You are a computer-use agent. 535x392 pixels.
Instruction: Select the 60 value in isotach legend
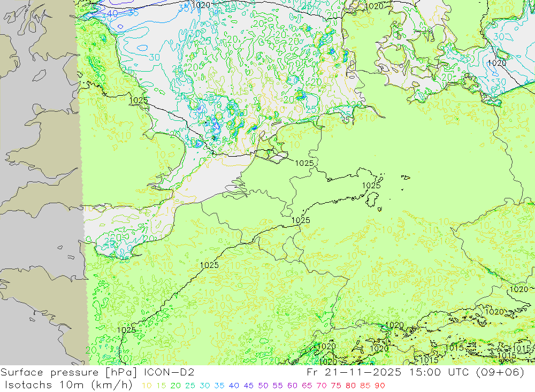[x=293, y=386]
